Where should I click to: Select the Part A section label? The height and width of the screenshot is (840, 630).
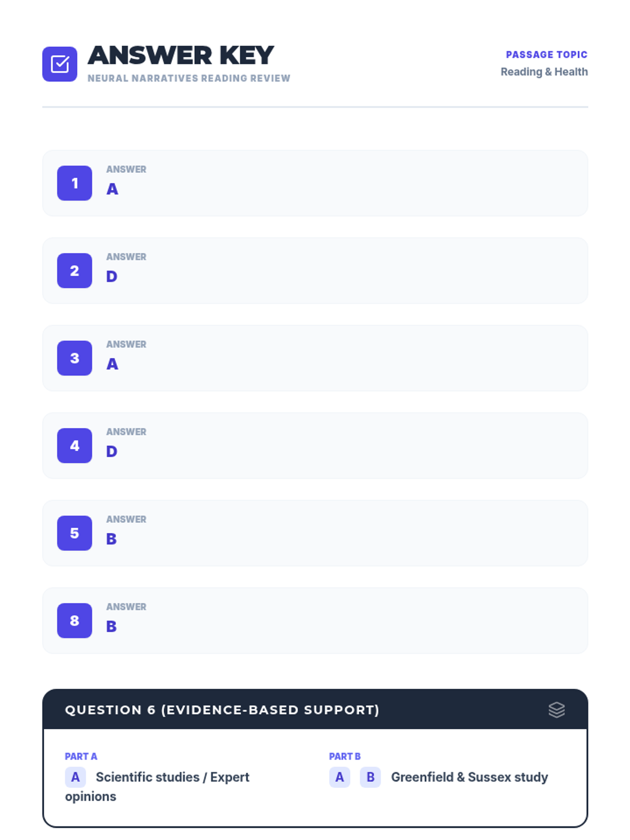(x=81, y=757)
